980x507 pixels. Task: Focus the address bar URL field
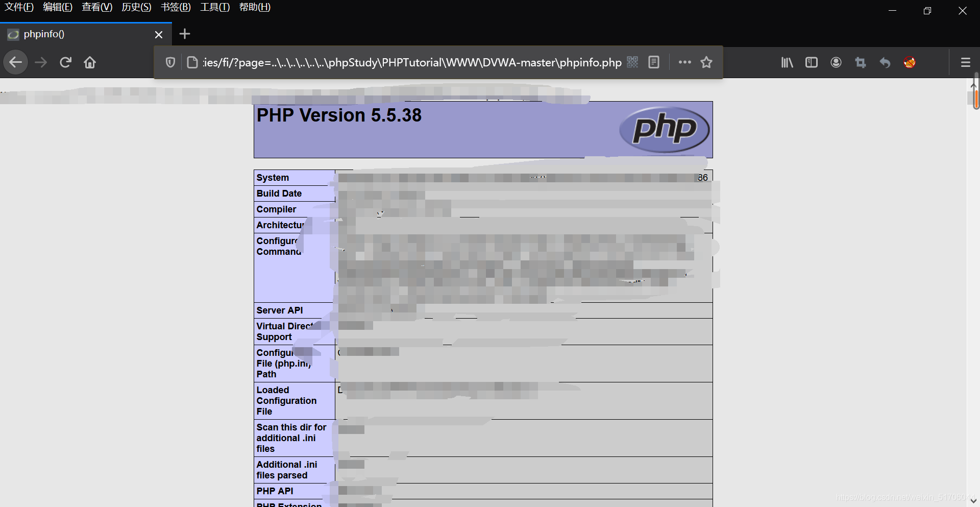[412, 62]
